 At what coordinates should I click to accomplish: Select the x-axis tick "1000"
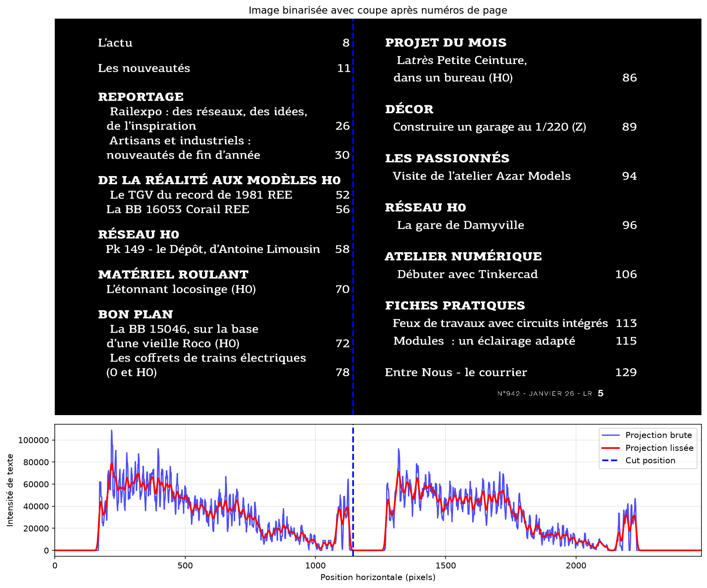tap(315, 565)
